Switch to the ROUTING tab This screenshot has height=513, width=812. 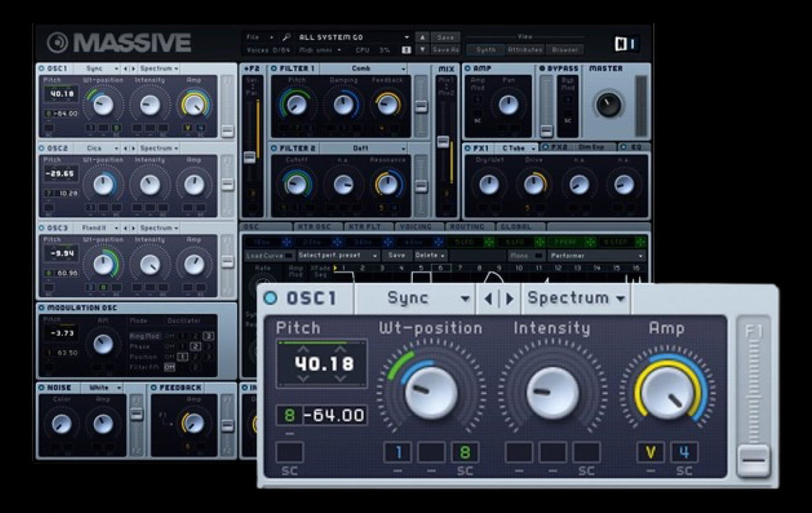coord(470,227)
